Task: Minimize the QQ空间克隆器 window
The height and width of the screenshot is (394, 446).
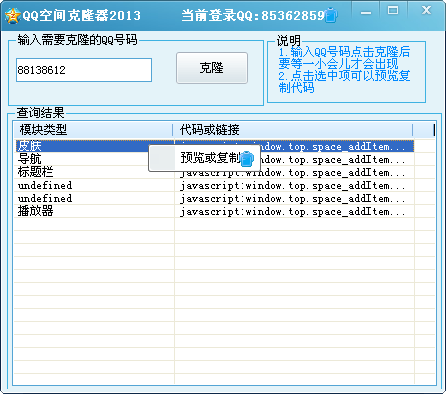Action: tap(366, 12)
